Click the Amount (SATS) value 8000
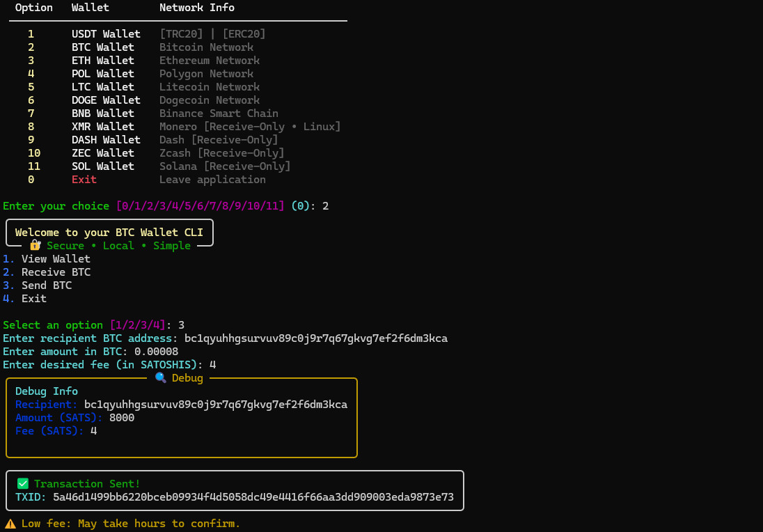This screenshot has width=763, height=532. 122,418
